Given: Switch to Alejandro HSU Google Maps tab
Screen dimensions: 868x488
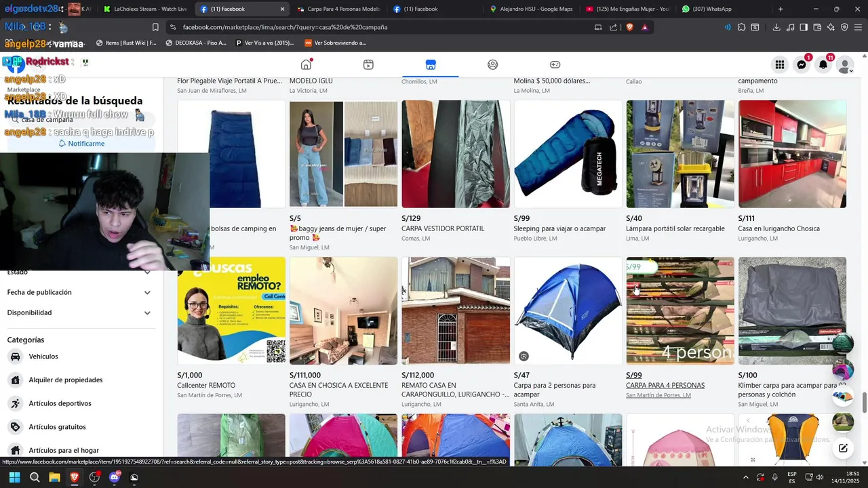Looking at the screenshot, I should (530, 9).
